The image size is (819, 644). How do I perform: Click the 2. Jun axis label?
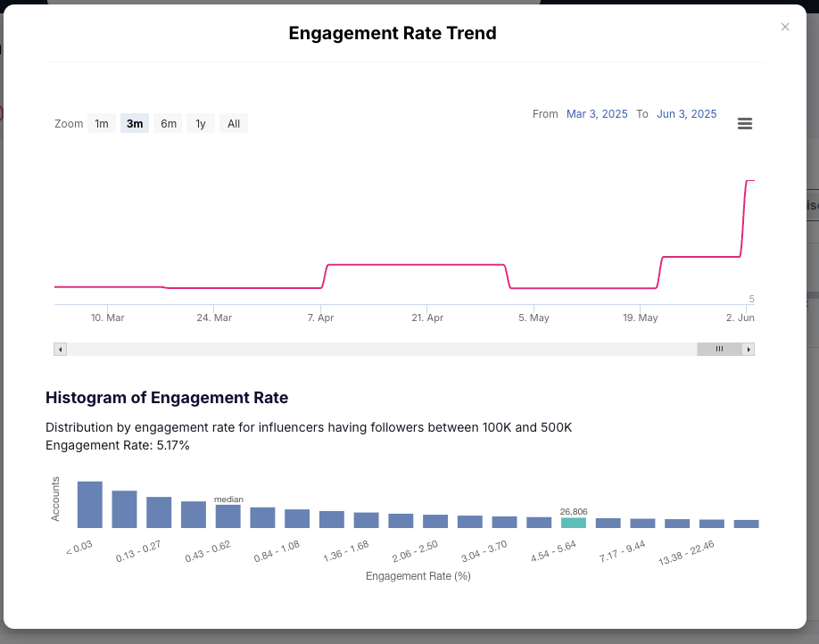(x=742, y=318)
